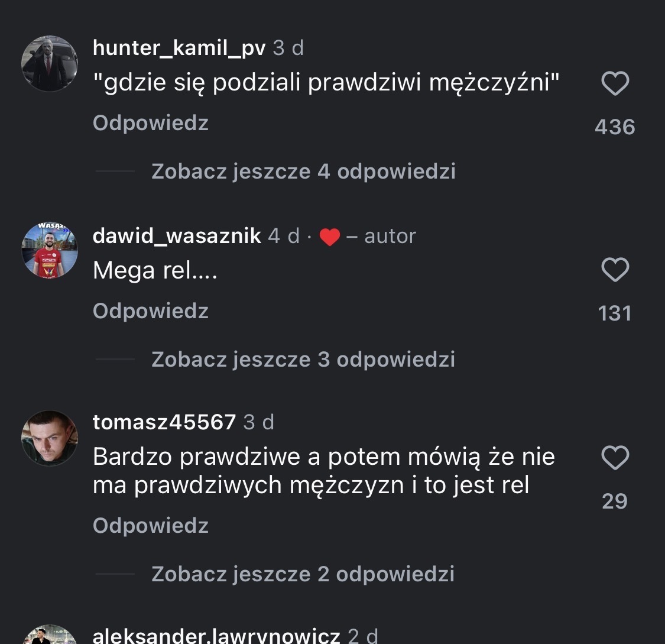Like hunter_kamil_pv's comment with the heart

[x=615, y=83]
